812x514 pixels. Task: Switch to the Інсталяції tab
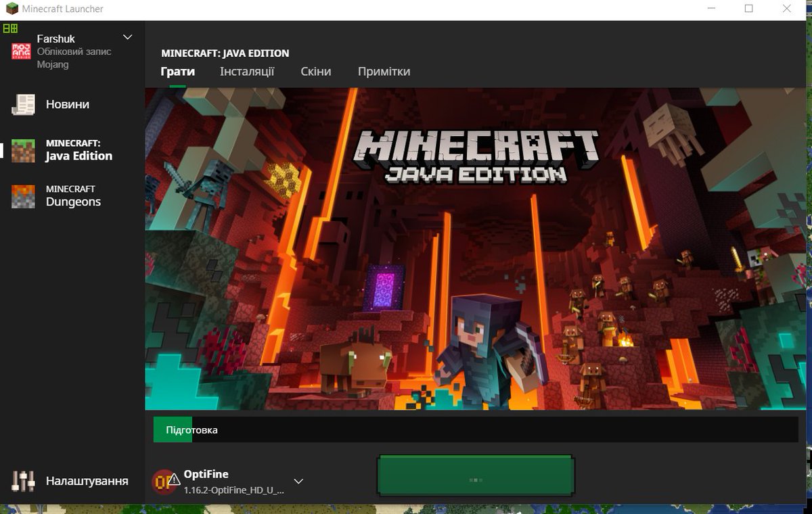(247, 72)
